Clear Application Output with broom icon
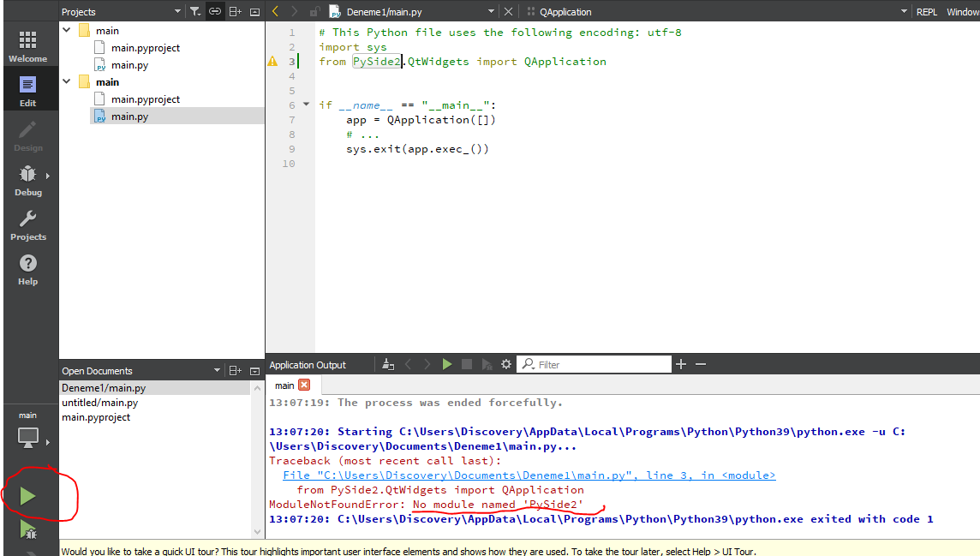Image resolution: width=980 pixels, height=556 pixels. (x=388, y=364)
